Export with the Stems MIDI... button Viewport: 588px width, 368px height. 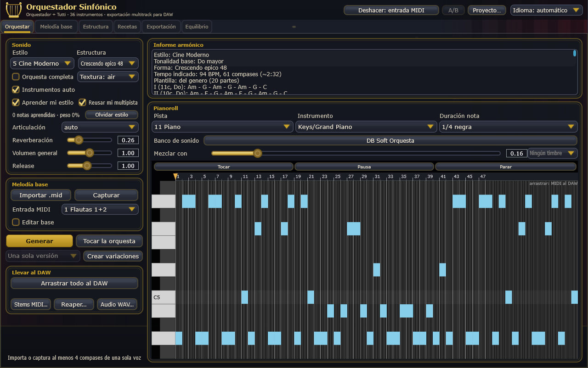click(31, 304)
